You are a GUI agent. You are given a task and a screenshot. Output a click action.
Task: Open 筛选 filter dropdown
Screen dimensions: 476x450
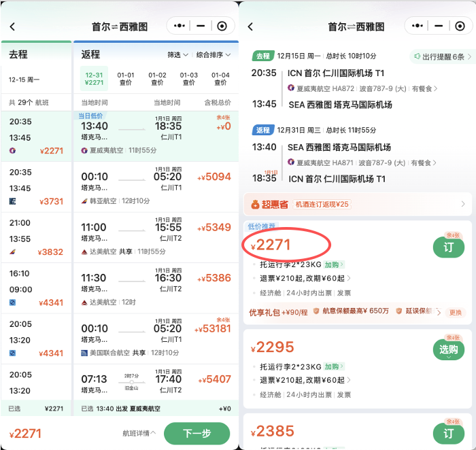pyautogui.click(x=177, y=55)
